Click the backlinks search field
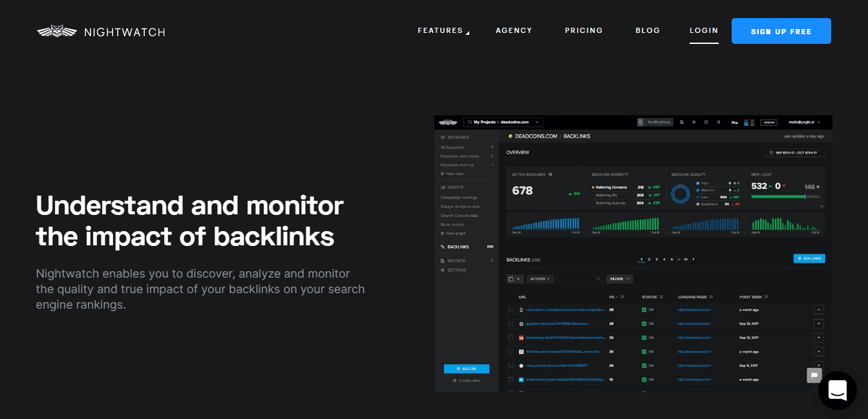The image size is (868, 419). click(x=579, y=279)
